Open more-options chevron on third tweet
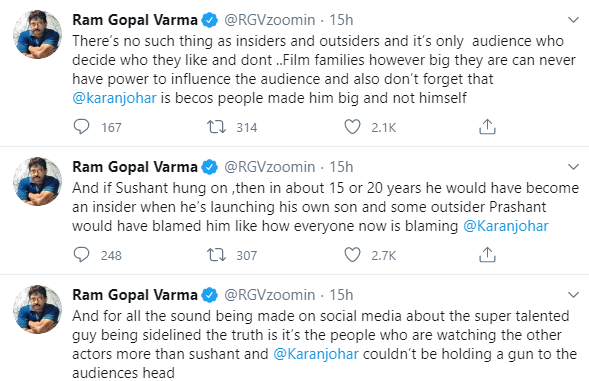Image resolution: width=589 pixels, height=381 pixels. coord(573,295)
